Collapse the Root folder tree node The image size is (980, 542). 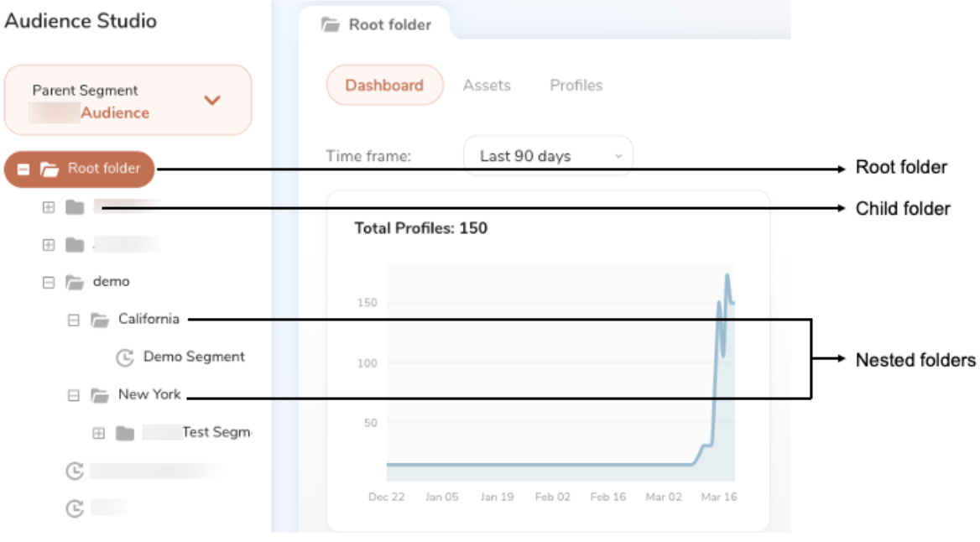pos(23,169)
